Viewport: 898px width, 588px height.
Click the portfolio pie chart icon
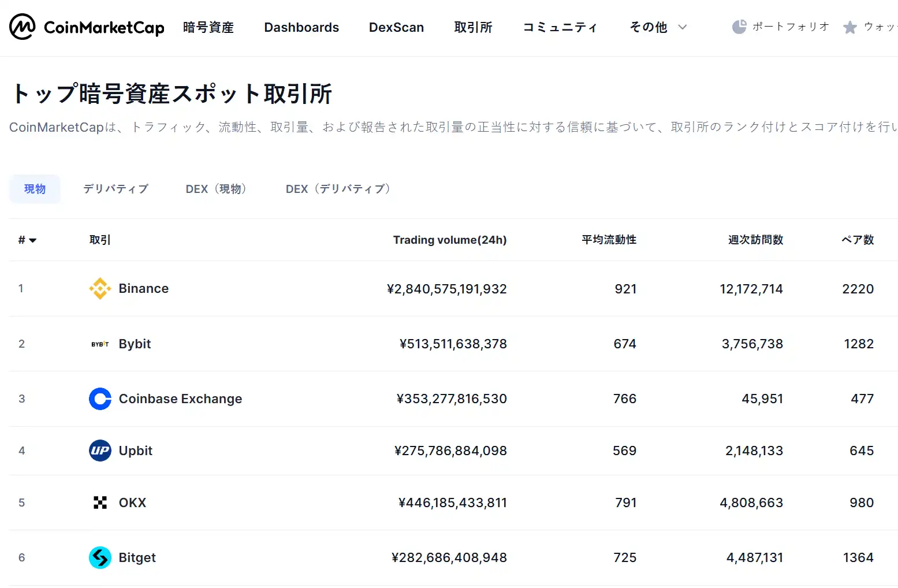[739, 27]
